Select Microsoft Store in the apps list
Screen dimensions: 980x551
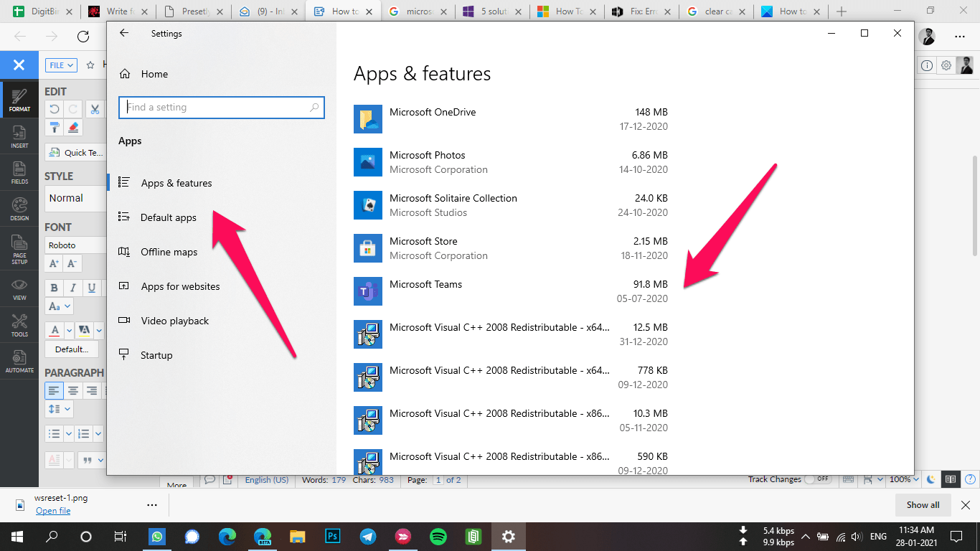[x=511, y=248]
